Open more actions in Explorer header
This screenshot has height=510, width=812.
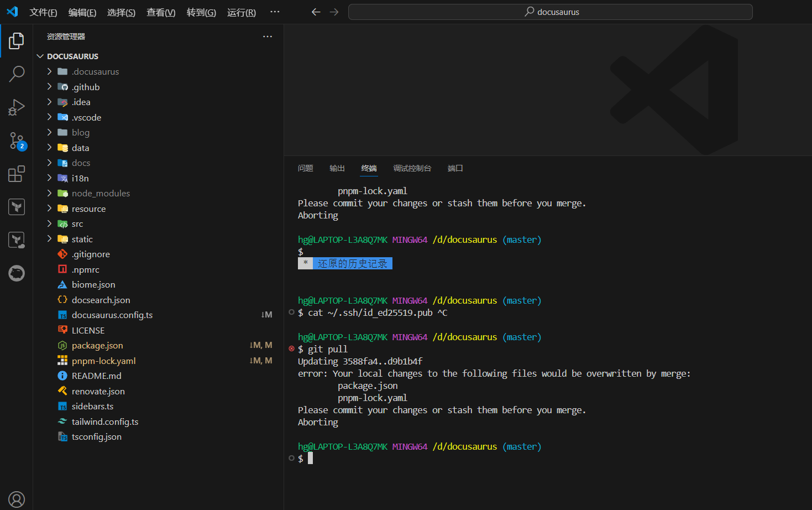tap(268, 37)
